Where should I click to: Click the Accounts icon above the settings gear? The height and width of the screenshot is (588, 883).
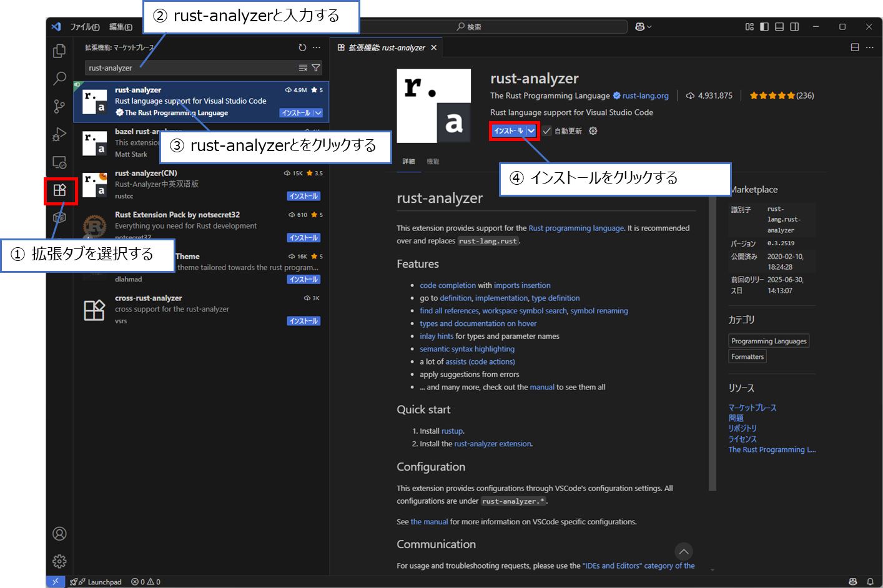59,533
